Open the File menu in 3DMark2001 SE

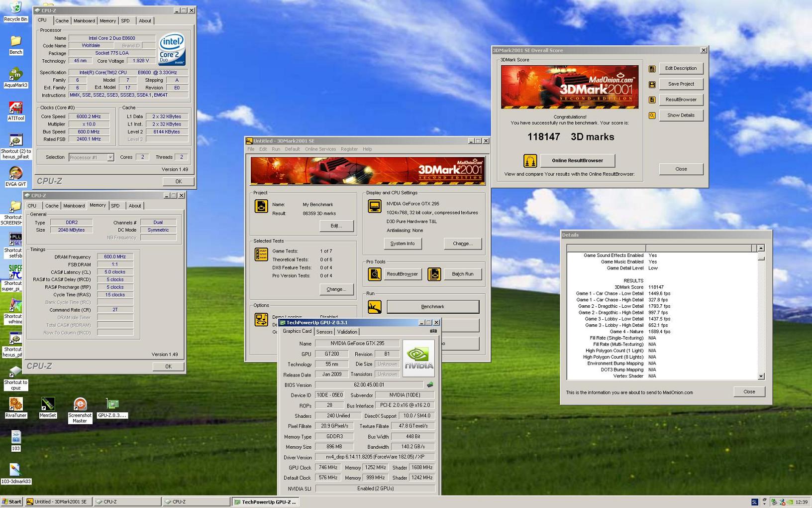point(251,149)
